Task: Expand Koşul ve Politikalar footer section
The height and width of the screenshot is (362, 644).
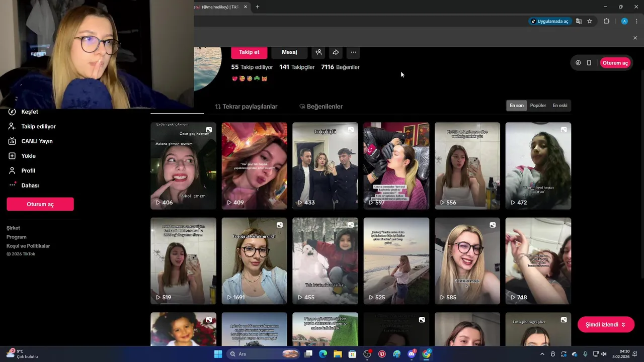Action: click(28, 246)
